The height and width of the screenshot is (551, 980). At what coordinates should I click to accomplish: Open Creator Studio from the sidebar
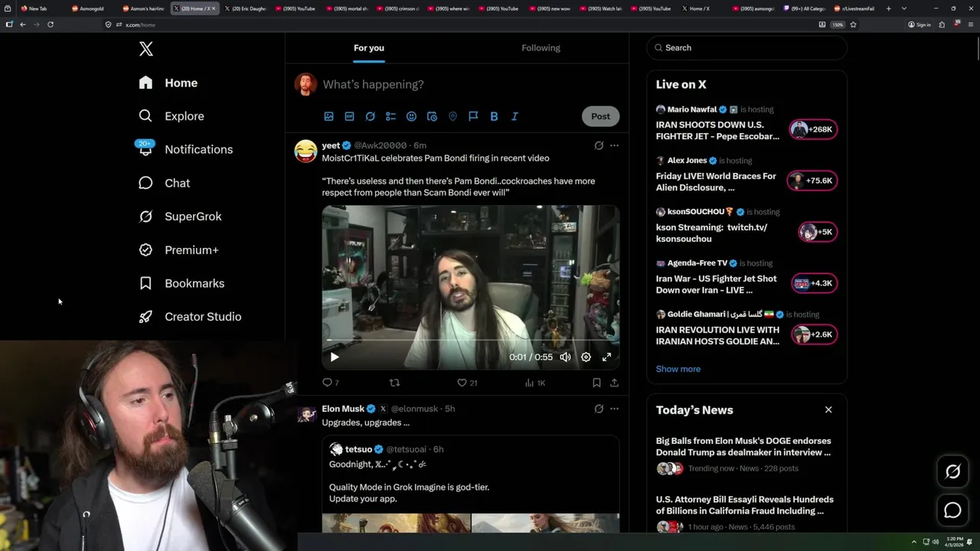point(190,317)
